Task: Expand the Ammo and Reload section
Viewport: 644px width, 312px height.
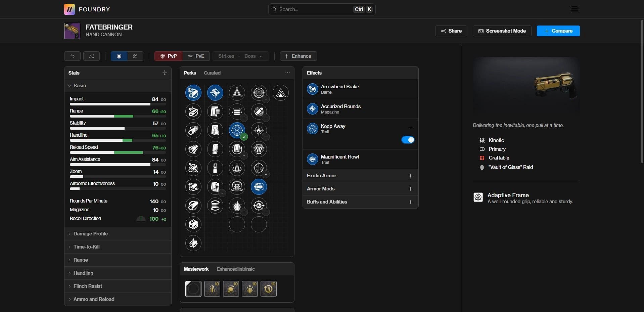Action: [x=118, y=299]
